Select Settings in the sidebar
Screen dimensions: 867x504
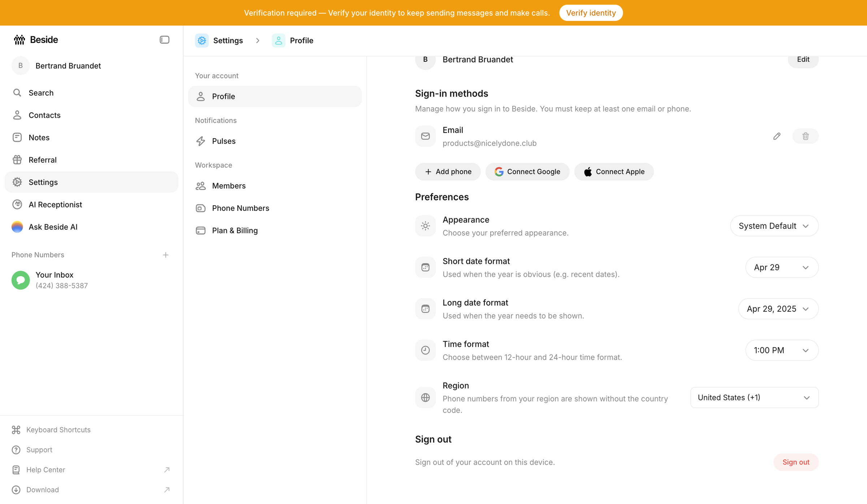(x=91, y=182)
